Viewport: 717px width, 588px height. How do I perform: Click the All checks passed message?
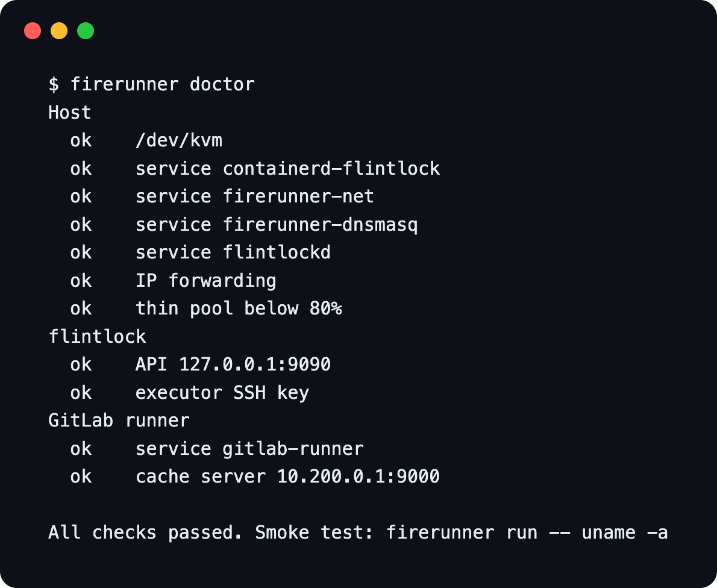coord(145,533)
